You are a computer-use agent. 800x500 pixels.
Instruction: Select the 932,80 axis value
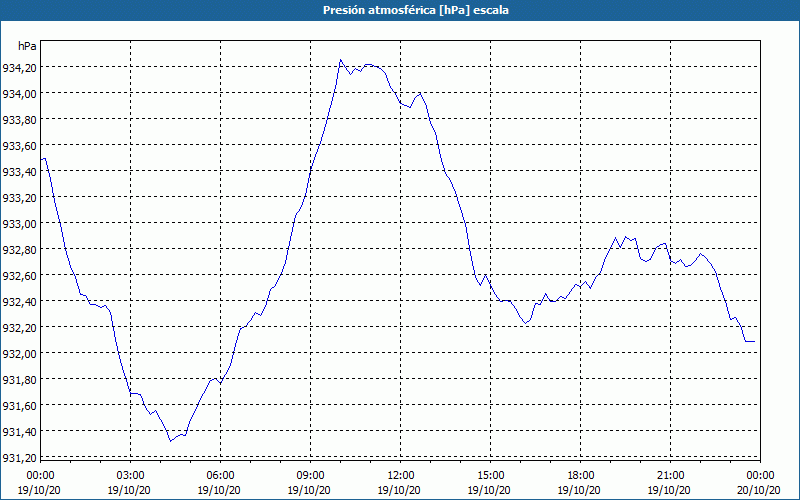pyautogui.click(x=19, y=249)
